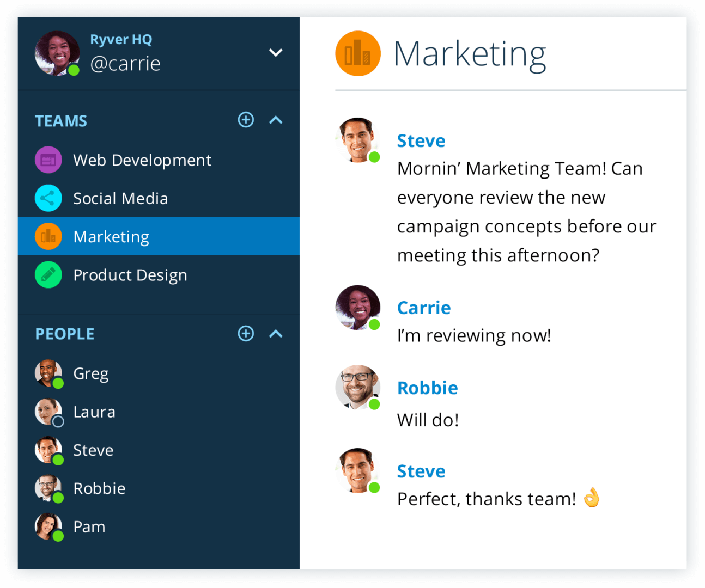Click the Product Design pencil icon
705x588 pixels.
(48, 274)
